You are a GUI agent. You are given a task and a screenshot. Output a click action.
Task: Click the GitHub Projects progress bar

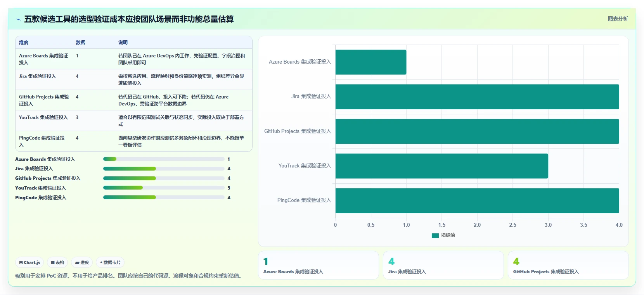pos(164,178)
